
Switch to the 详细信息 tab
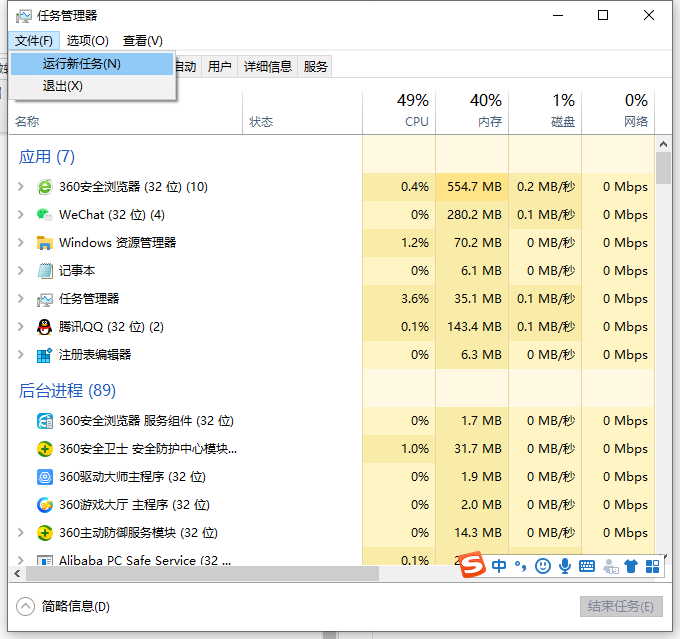point(268,67)
